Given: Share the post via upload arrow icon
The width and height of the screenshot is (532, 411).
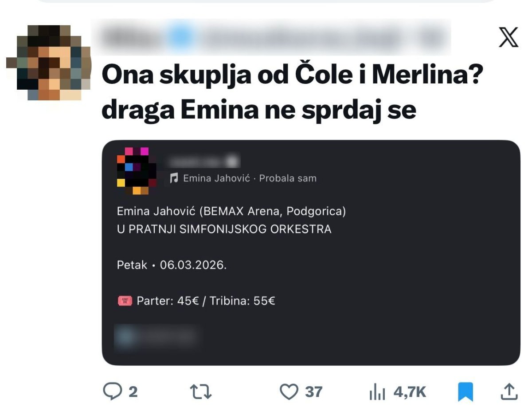Looking at the screenshot, I should pyautogui.click(x=509, y=391).
